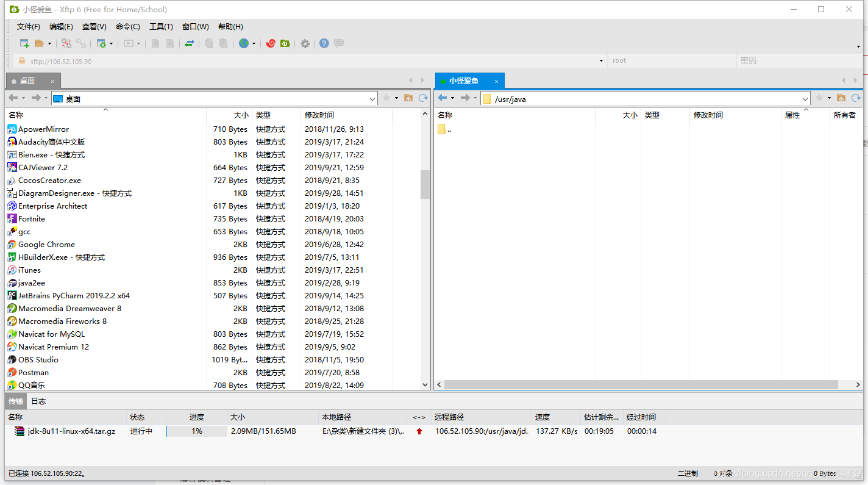Click local pane bookmark star icon
The width and height of the screenshot is (868, 485).
pos(386,98)
